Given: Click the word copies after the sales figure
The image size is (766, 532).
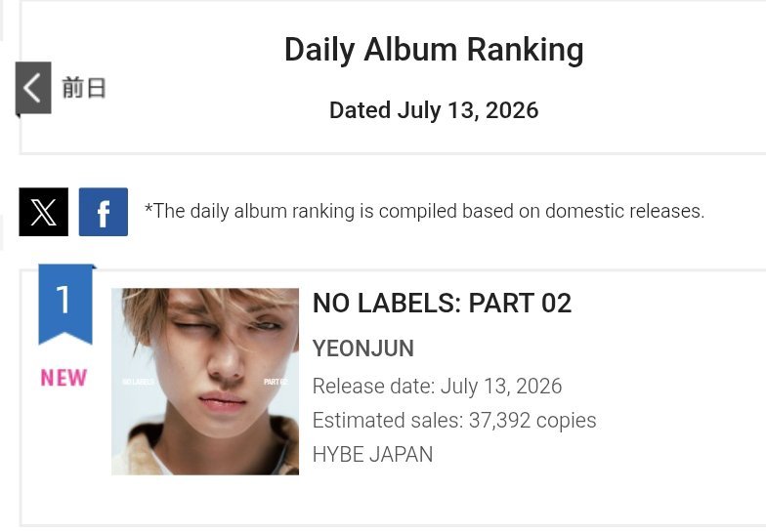Looking at the screenshot, I should click(567, 422).
